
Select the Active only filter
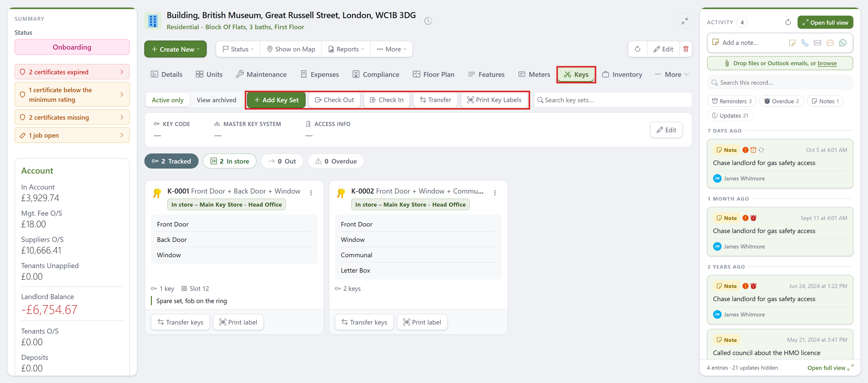tap(167, 100)
